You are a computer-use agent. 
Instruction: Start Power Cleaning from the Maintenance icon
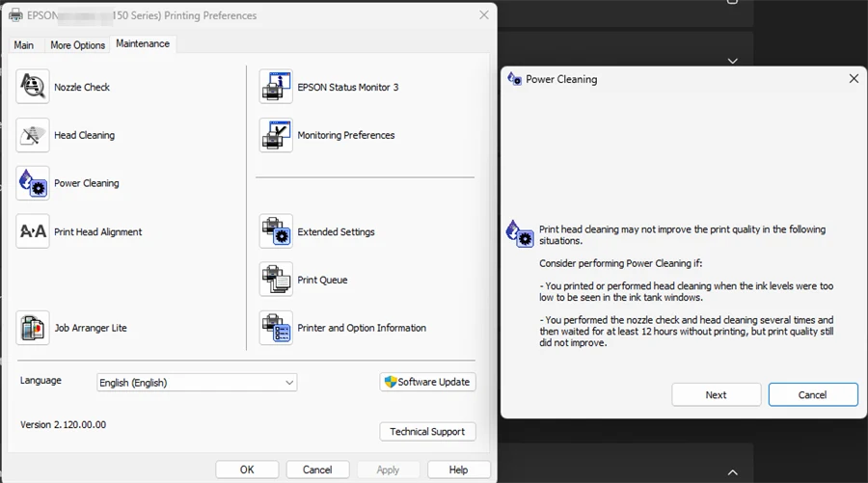click(33, 183)
